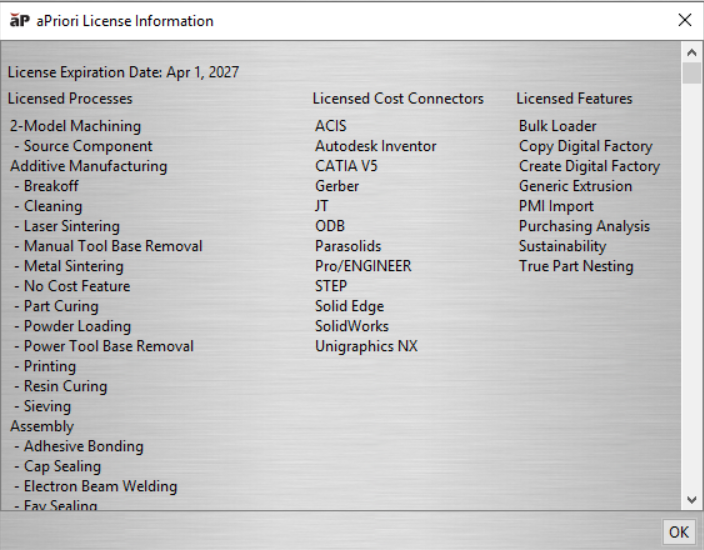Screen dimensions: 704x550
Task: Click the Create Digital Factory entry
Action: 590,166
